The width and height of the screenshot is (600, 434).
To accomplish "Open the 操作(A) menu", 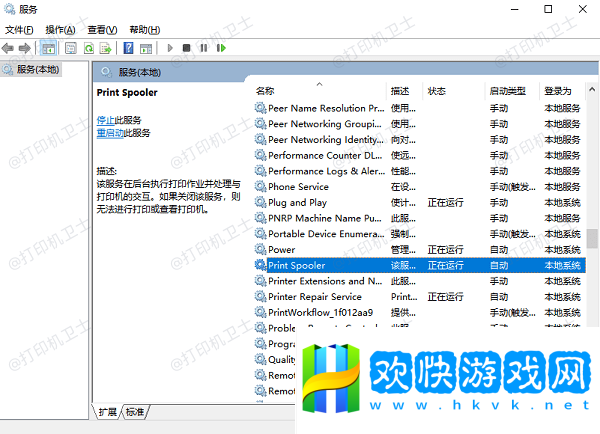I will 60,30.
